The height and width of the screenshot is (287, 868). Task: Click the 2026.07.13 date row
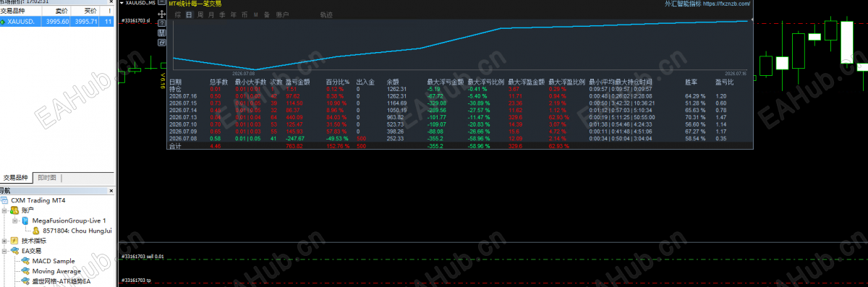[183, 116]
